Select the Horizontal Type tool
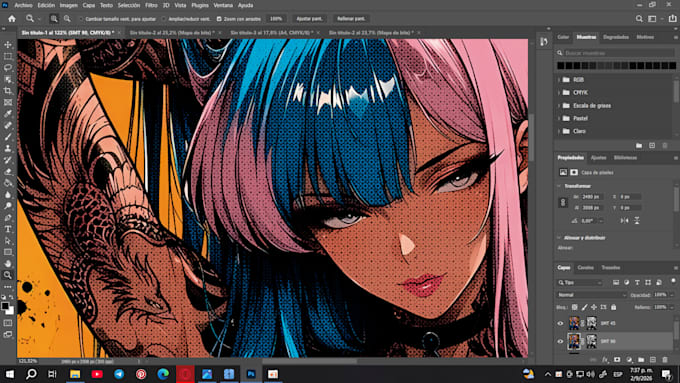The width and height of the screenshot is (680, 383). tap(8, 229)
